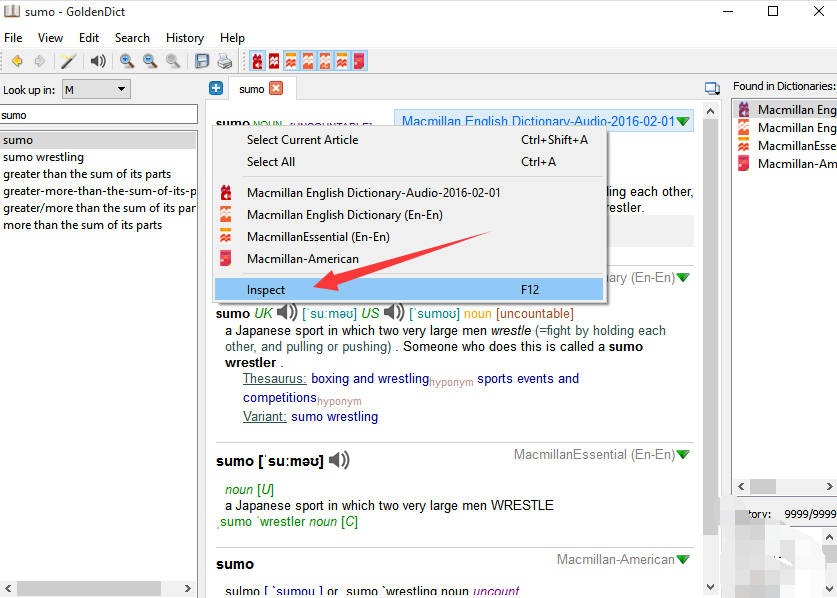The image size is (837, 598).
Task: Go back with the yellow Back arrow
Action: 17,61
